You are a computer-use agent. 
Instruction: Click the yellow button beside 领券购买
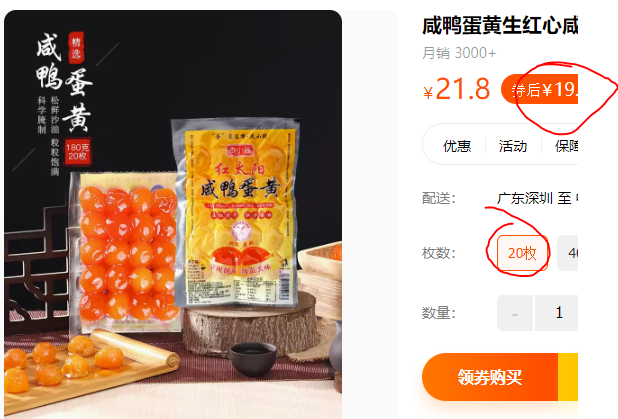point(568,377)
